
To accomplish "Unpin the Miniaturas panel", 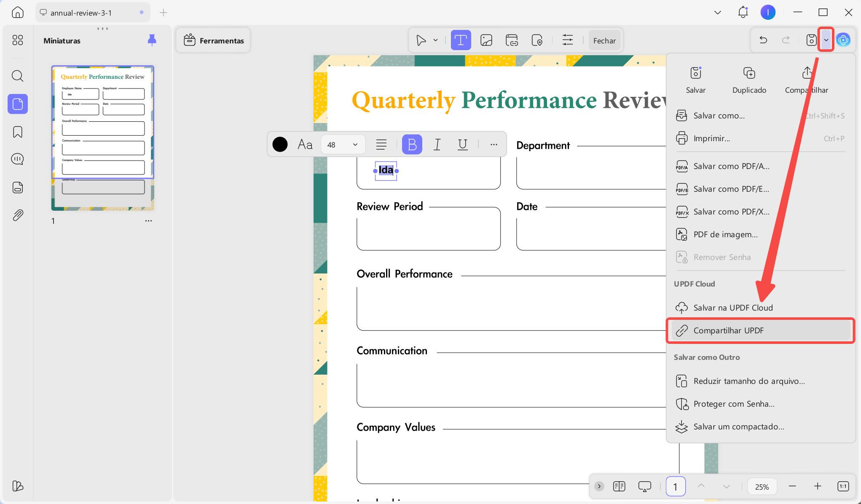I will click(x=152, y=40).
